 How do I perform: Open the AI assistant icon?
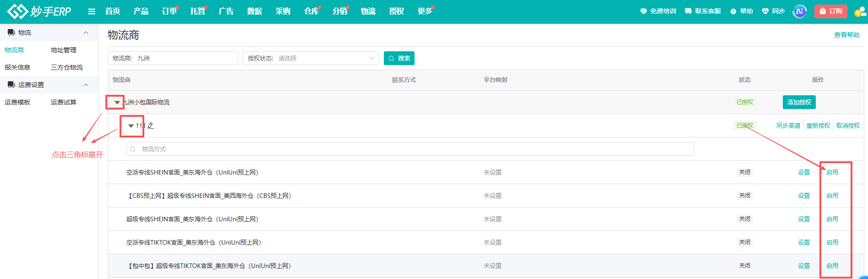pyautogui.click(x=800, y=11)
